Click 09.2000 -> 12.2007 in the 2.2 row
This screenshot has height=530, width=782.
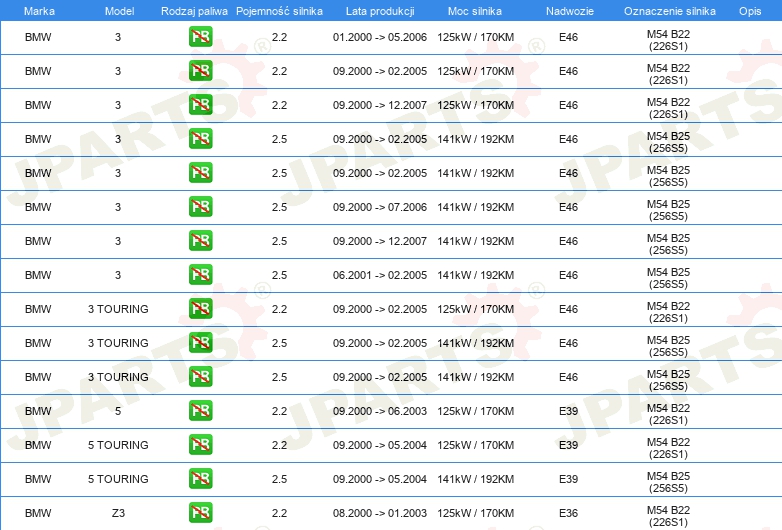(x=380, y=105)
